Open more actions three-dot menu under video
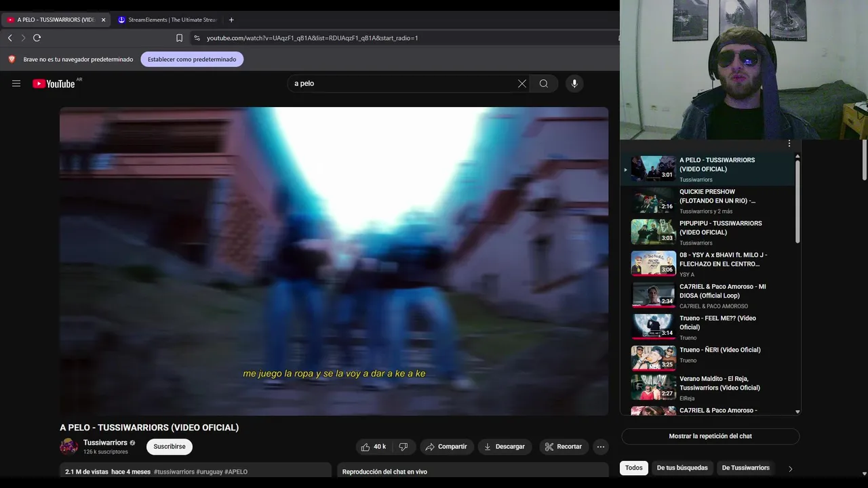868x488 pixels. (600, 447)
